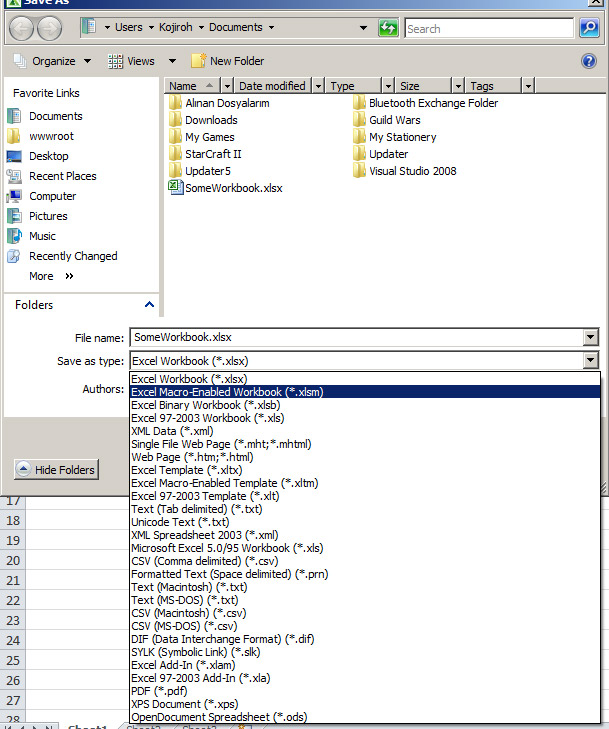Open the Size column filter arrow

coord(458,86)
